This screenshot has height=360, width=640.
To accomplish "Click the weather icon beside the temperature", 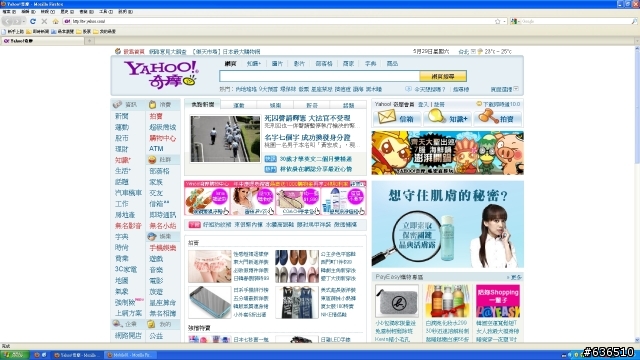I will [x=480, y=51].
